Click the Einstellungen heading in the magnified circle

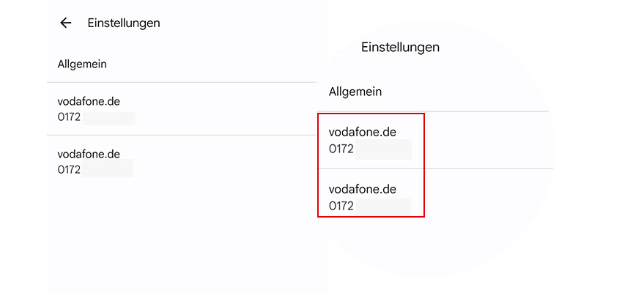(x=400, y=47)
